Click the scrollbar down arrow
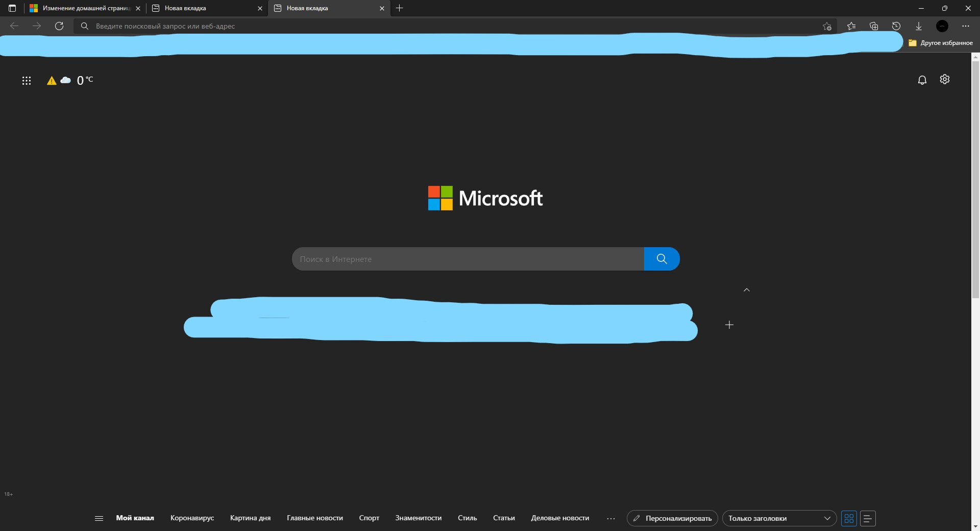Image resolution: width=980 pixels, height=531 pixels. 975,526
